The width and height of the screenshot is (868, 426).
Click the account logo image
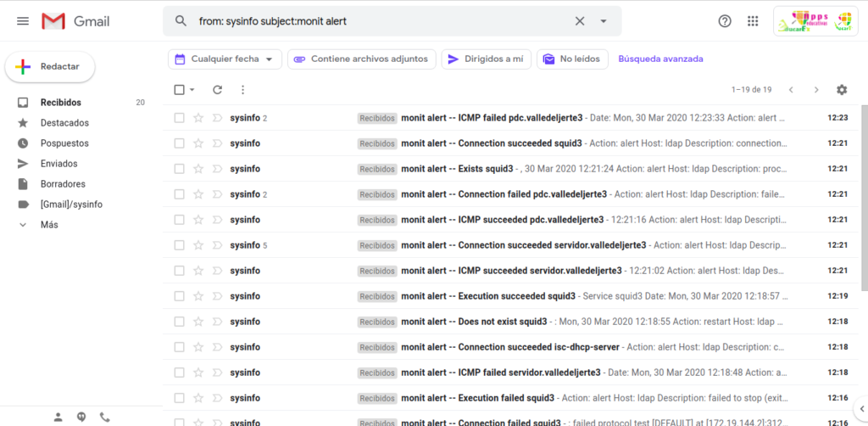click(815, 21)
